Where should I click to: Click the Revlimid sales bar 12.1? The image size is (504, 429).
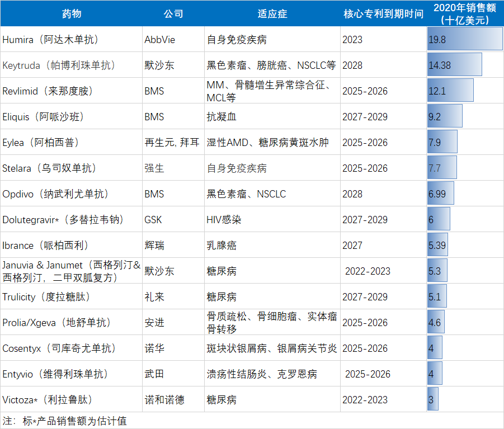click(x=450, y=90)
